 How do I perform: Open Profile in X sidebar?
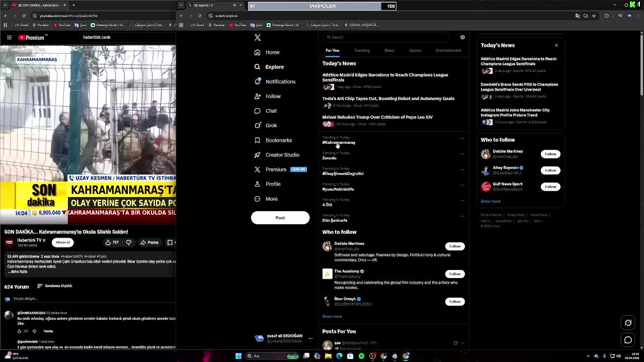coord(267,184)
